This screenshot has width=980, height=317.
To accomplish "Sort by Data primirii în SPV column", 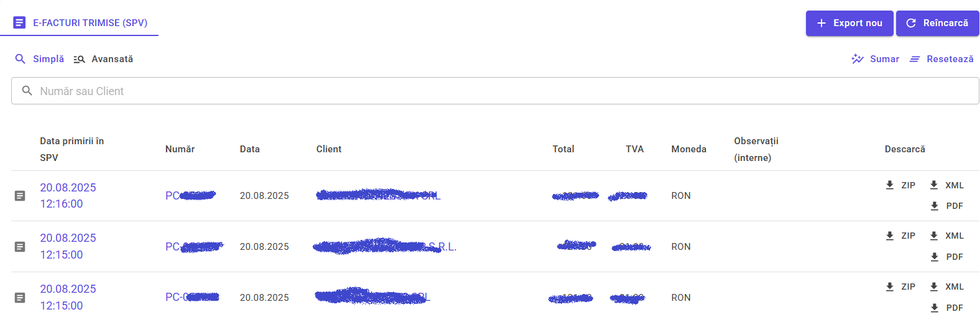I will point(71,149).
